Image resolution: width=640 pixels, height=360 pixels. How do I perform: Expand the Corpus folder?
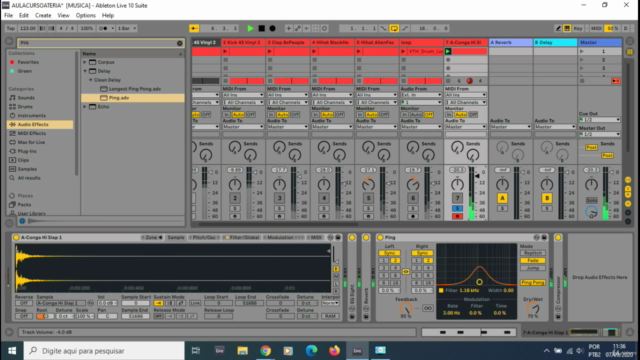tap(85, 62)
